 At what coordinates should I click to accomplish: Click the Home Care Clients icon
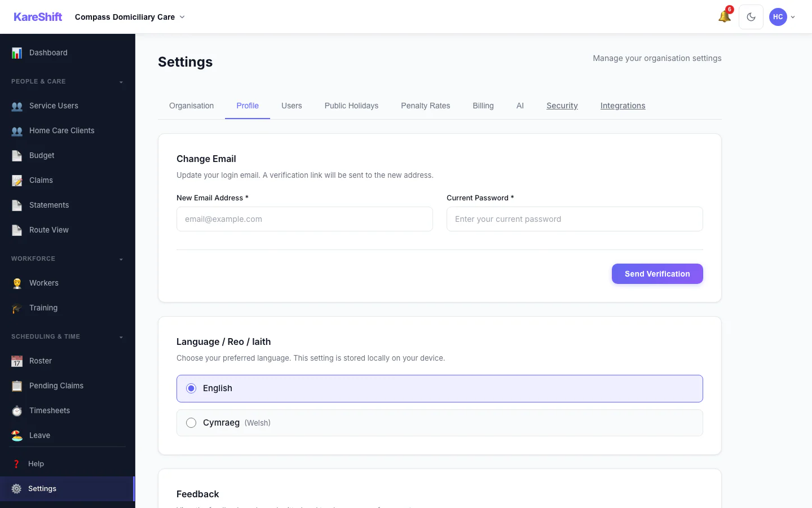(x=17, y=130)
